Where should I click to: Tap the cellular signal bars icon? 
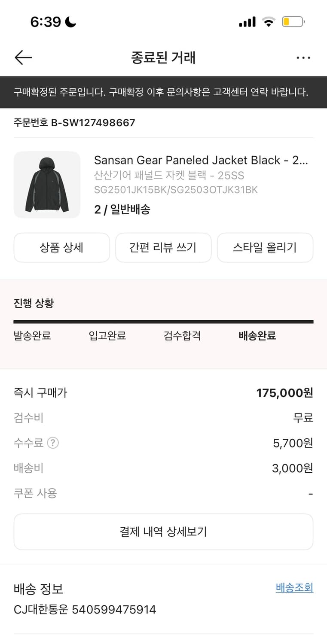[247, 22]
